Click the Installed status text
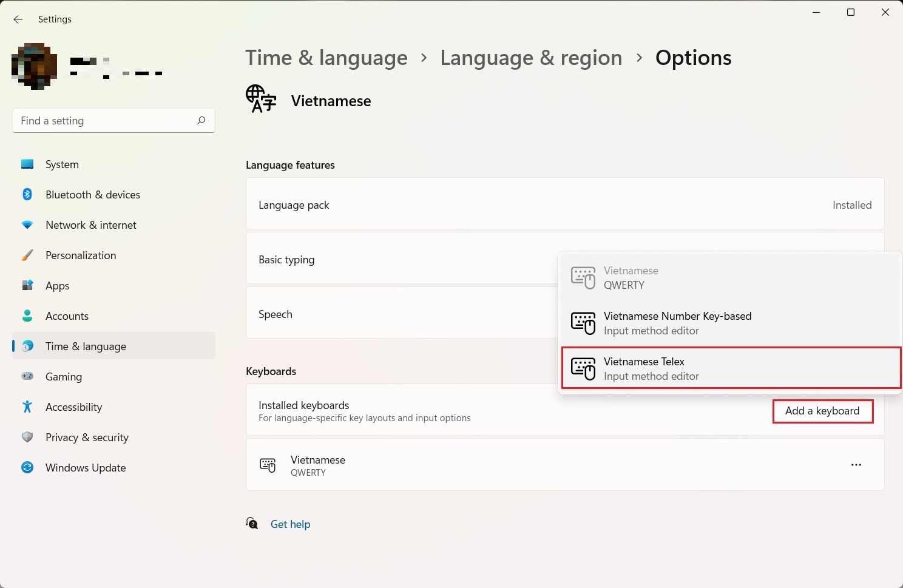Screen dimensions: 903x588 click(x=852, y=205)
